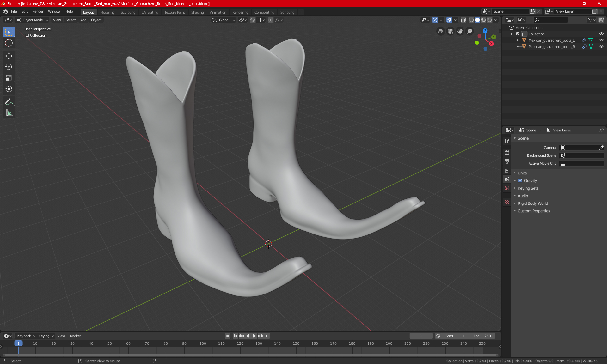Viewport: 607px width, 364px height.
Task: Hide Mexican_guarachero_boots_L in viewport
Action: [601, 40]
